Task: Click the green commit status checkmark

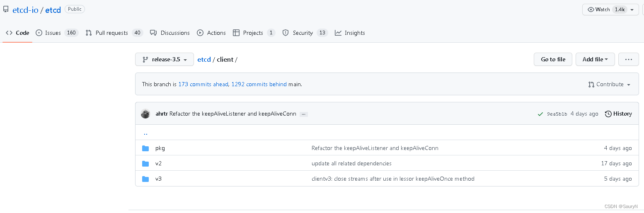Action: [x=540, y=114]
